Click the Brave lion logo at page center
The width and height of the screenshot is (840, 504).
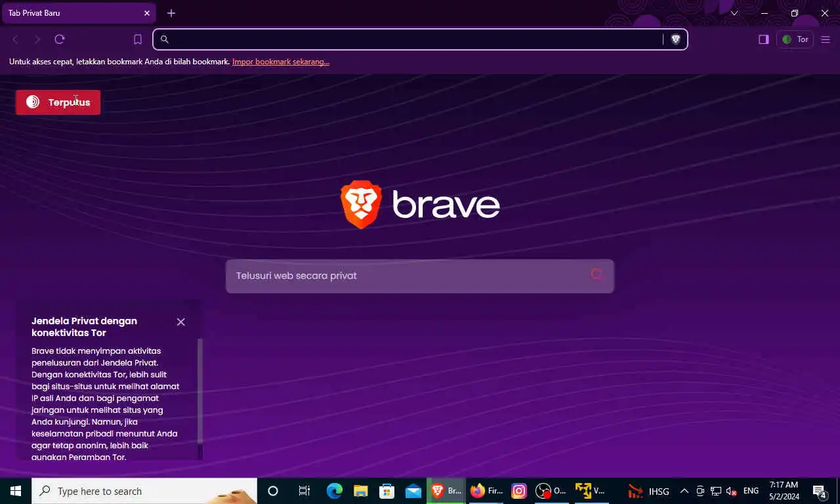(x=361, y=204)
